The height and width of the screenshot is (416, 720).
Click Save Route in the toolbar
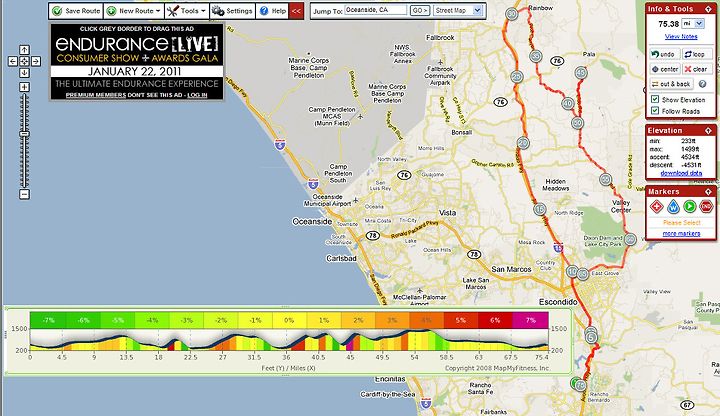[76, 11]
